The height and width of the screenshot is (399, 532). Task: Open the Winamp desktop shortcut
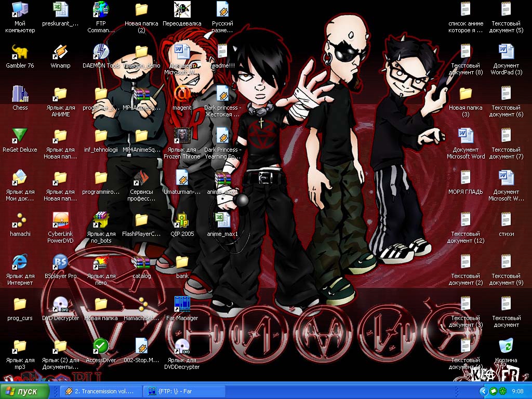tap(60, 53)
